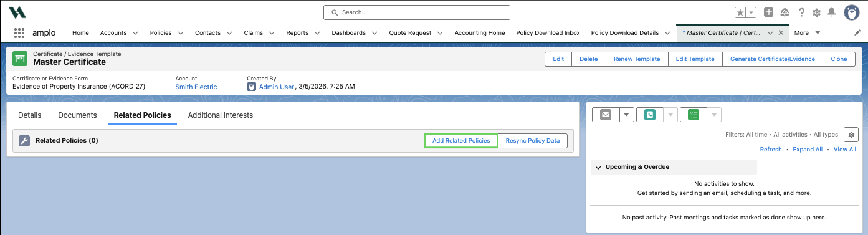Open the Trailhead guidance icon
Image resolution: width=868 pixels, height=235 pixels.
(x=785, y=12)
